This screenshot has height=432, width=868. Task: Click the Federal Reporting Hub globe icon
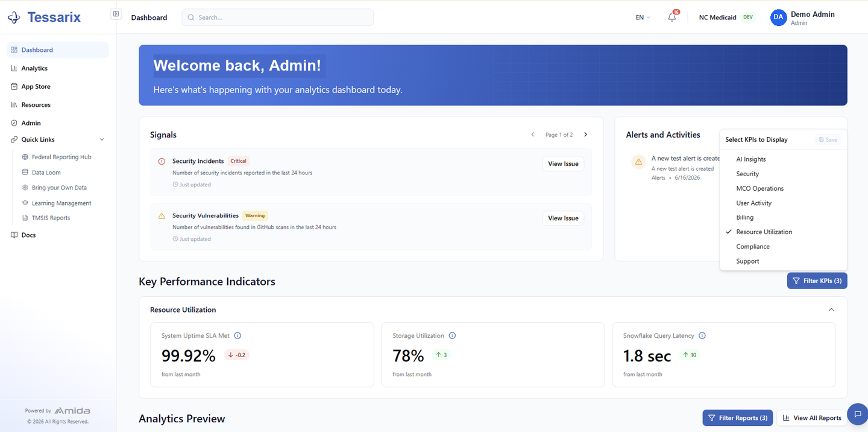[x=25, y=157]
